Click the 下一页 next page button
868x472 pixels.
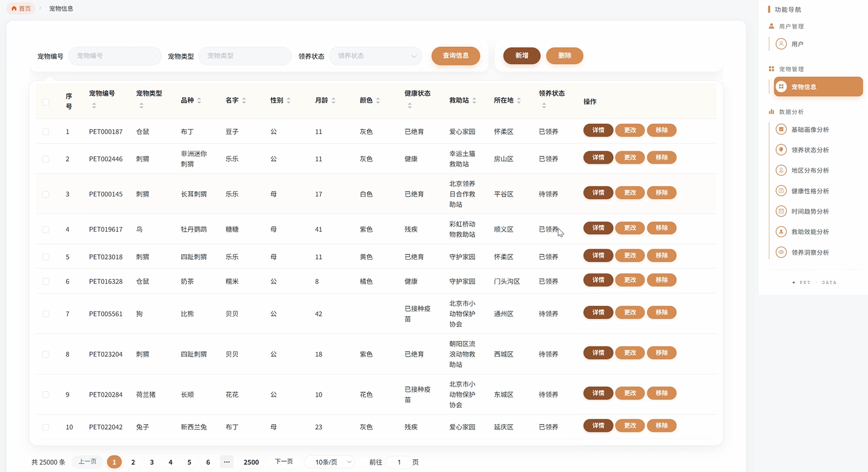click(x=284, y=462)
